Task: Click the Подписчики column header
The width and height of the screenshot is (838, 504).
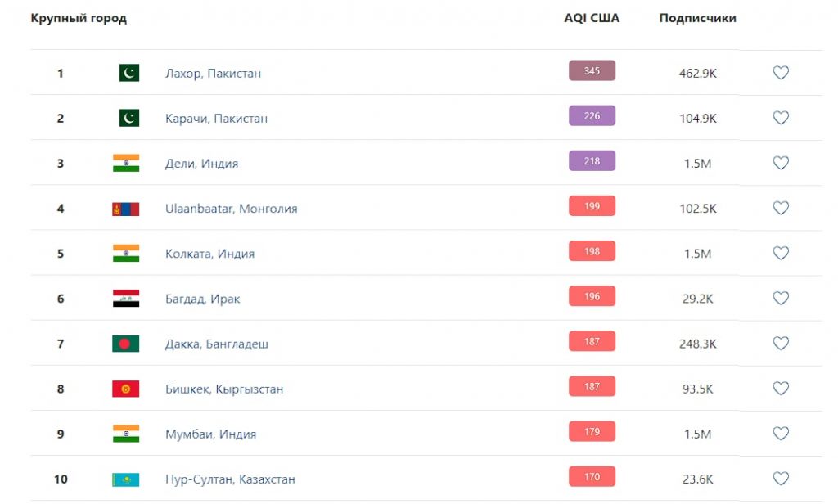Action: (x=697, y=18)
